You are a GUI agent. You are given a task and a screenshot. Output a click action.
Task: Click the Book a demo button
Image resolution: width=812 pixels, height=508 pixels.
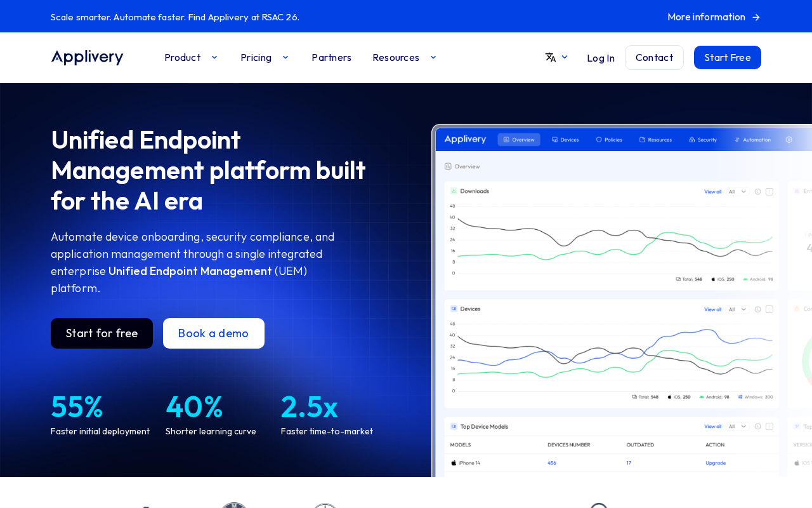(x=214, y=333)
